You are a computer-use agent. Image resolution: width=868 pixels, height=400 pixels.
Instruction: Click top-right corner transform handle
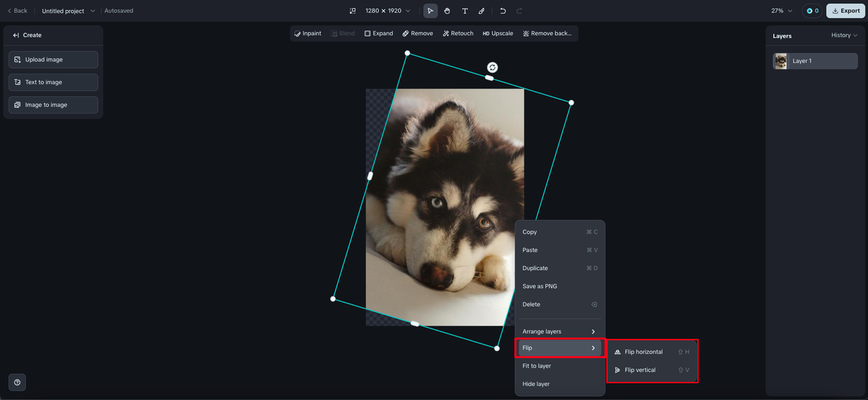click(x=571, y=102)
